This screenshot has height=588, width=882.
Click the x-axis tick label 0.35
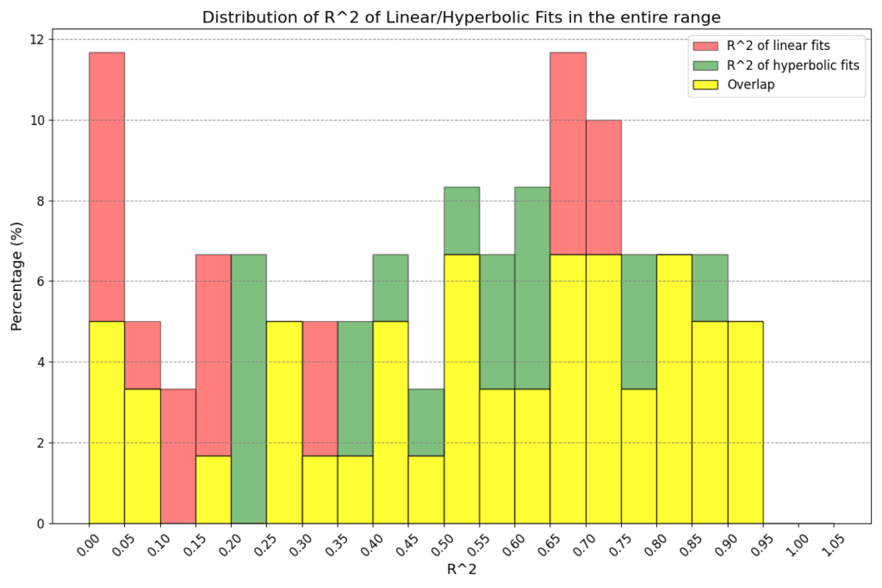(335, 545)
